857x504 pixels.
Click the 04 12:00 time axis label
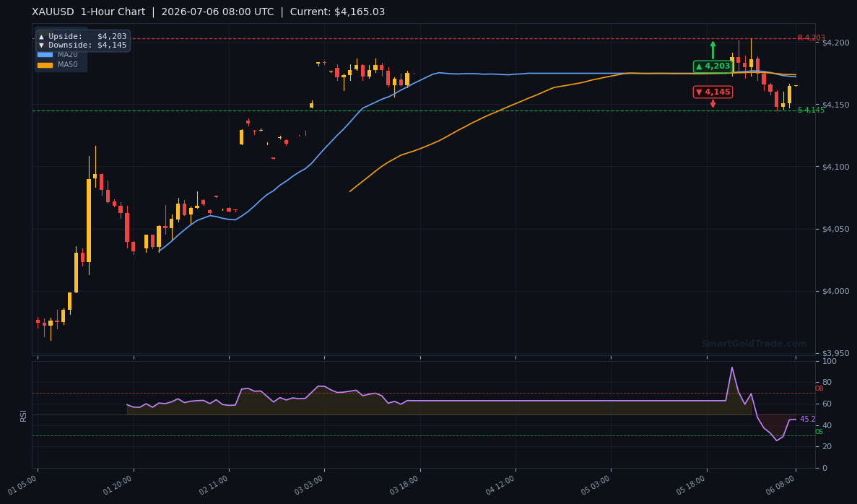500,485
